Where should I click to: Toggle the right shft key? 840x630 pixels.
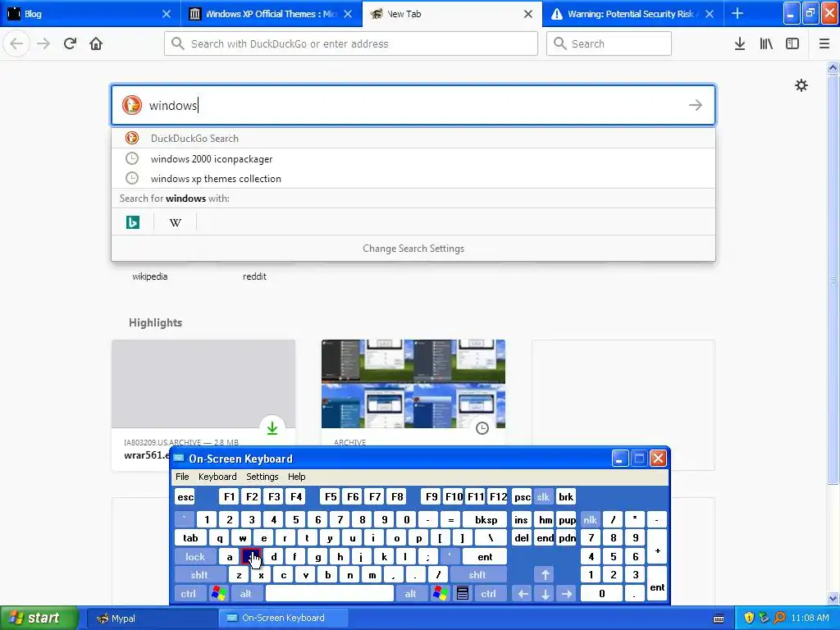point(477,575)
